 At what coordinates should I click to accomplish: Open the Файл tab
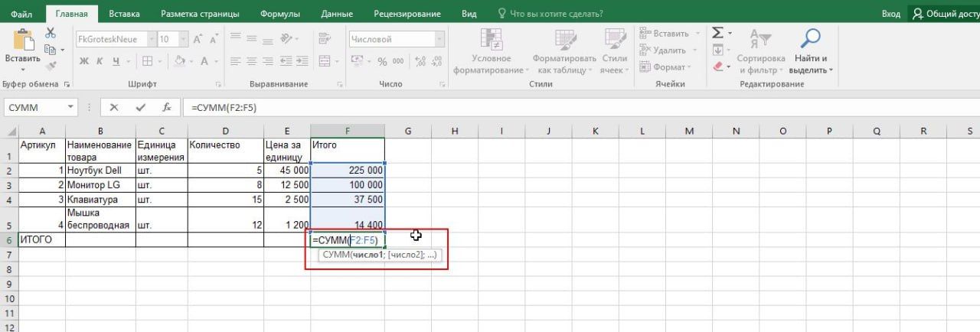22,14
